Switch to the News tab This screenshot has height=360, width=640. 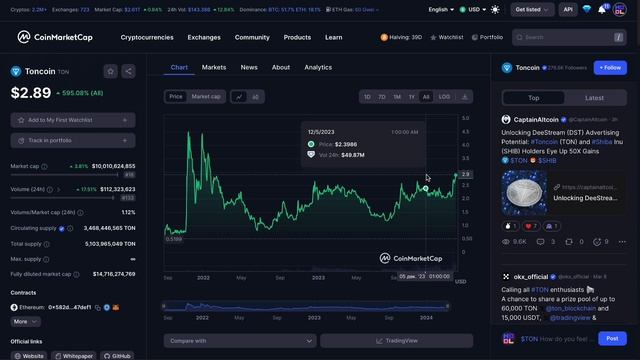(249, 67)
